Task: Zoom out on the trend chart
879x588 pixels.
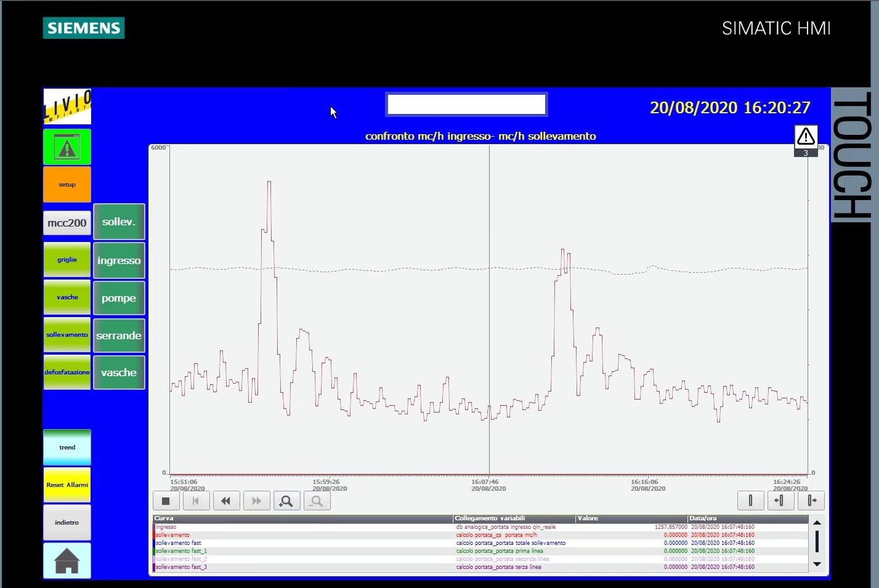Action: coord(317,501)
